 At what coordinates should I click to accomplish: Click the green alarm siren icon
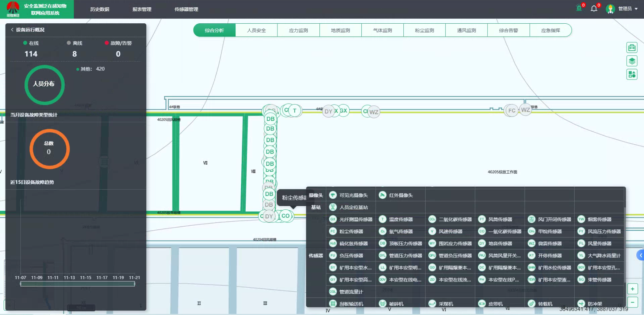579,8
